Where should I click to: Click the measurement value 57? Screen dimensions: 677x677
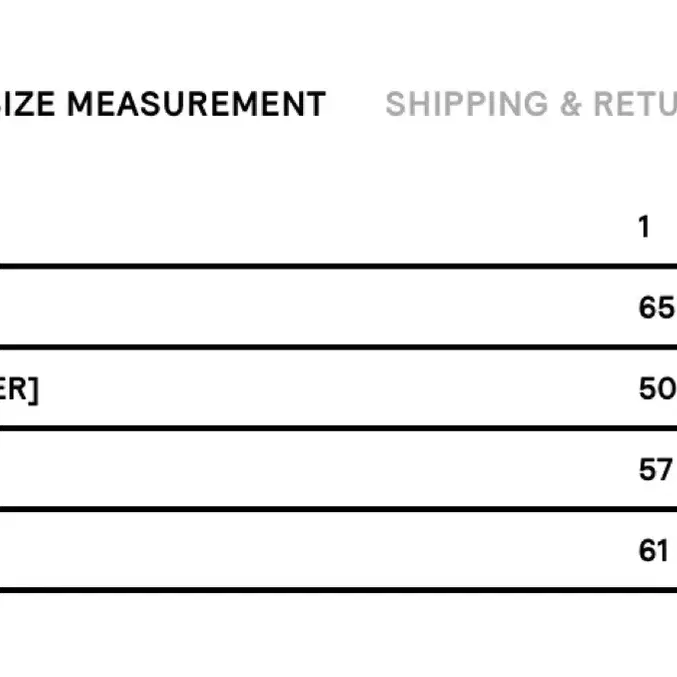point(655,469)
